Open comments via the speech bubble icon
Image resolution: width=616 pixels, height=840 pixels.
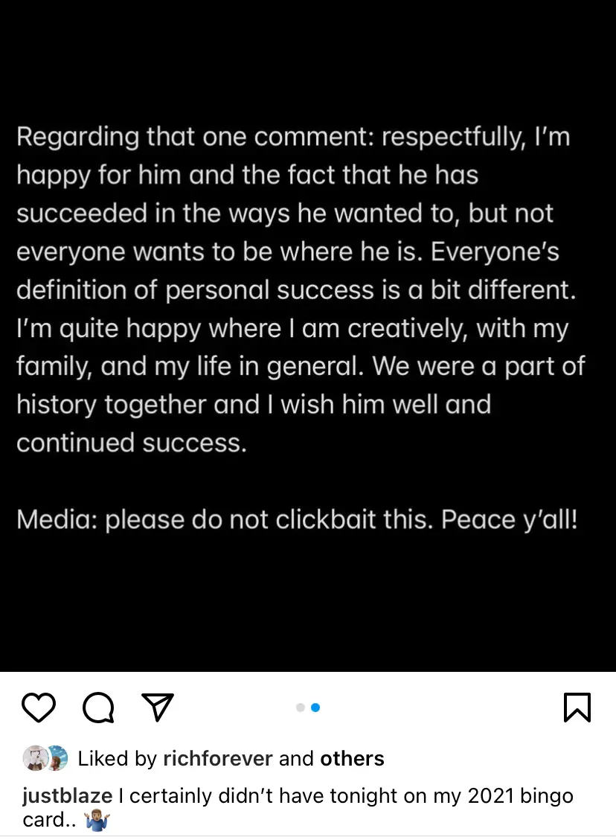pos(98,708)
